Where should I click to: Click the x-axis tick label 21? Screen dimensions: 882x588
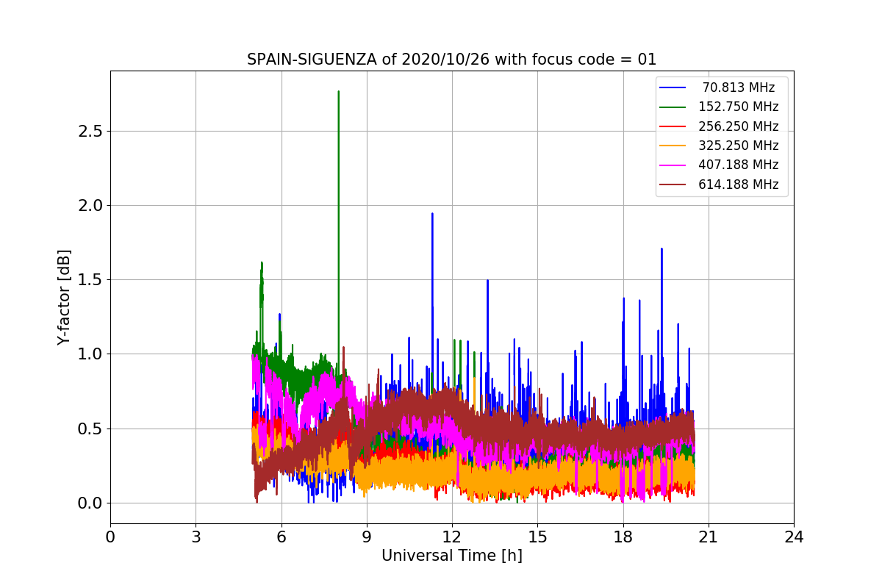click(709, 537)
